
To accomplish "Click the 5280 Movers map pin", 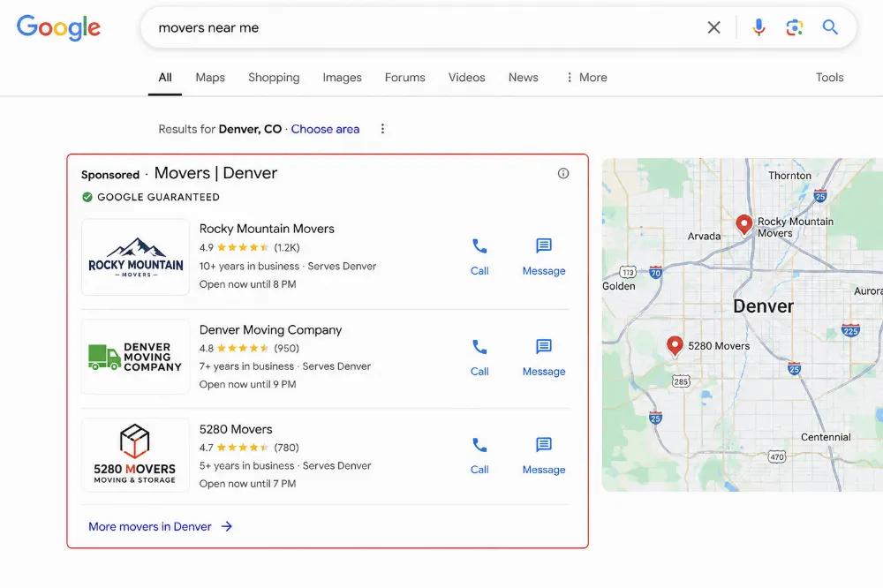I will (x=675, y=346).
